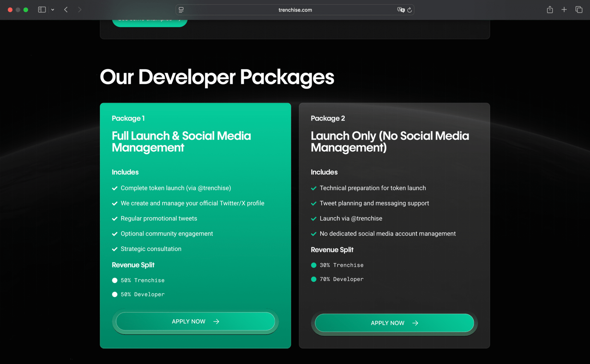The height and width of the screenshot is (364, 590).
Task: Select '50% Developer' revenue split
Action: [x=143, y=294]
